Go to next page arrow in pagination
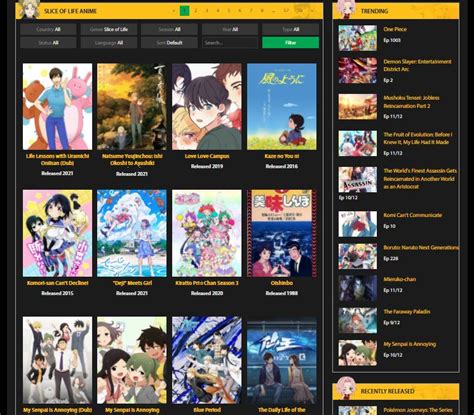The width and height of the screenshot is (474, 415). [312, 11]
